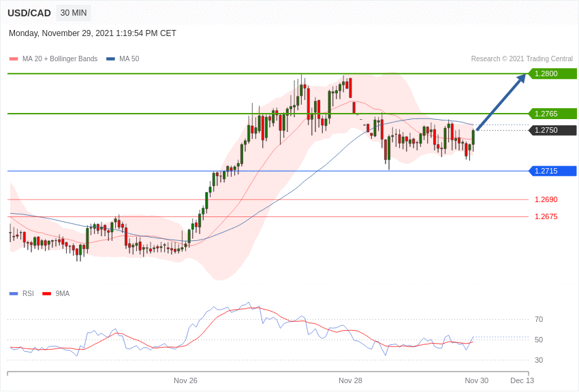
Task: Click the RSI 70 axis value
Action: [539, 319]
